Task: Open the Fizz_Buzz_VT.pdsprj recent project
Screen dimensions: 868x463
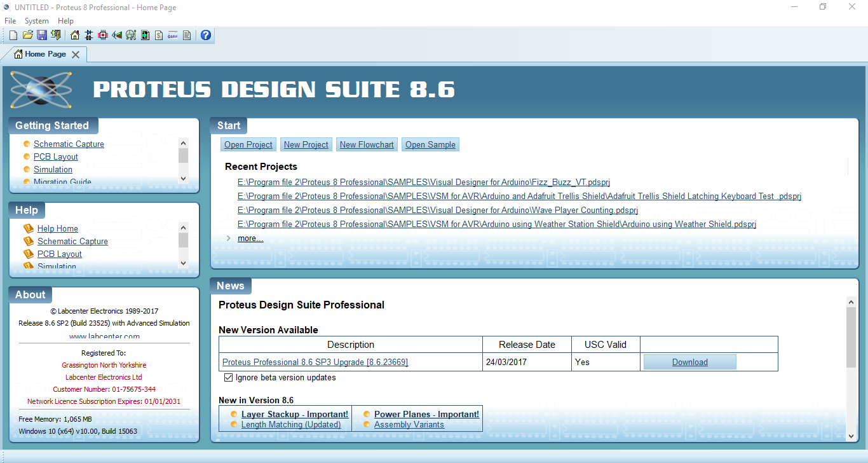Action: tap(424, 182)
